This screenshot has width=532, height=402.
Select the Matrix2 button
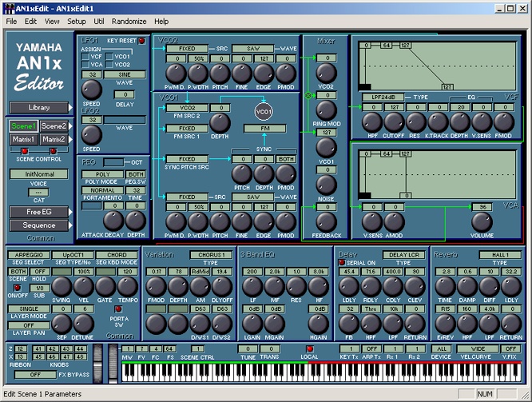click(54, 140)
